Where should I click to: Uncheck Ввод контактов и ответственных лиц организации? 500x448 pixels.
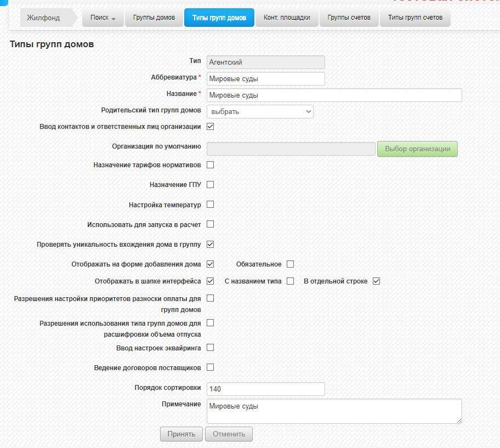click(210, 127)
